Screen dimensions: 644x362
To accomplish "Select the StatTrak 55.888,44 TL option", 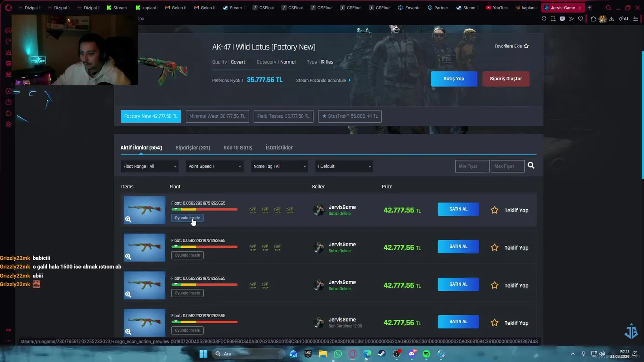I will click(x=350, y=116).
